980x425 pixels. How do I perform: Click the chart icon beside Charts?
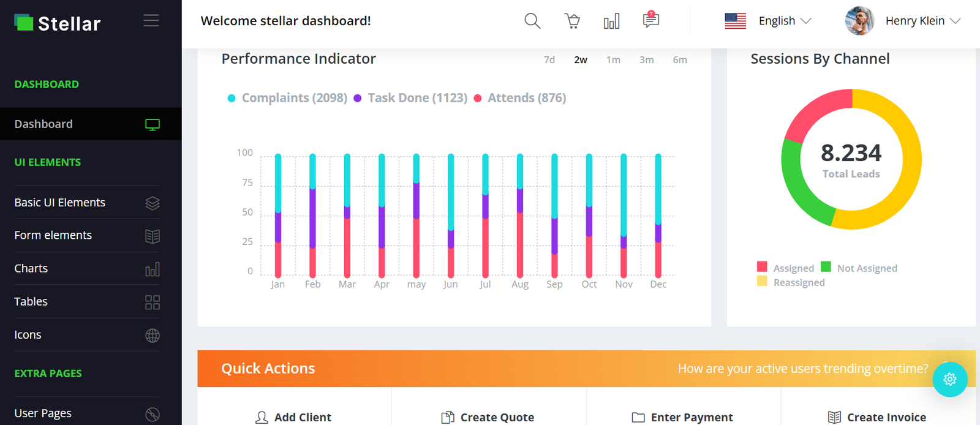click(x=153, y=269)
